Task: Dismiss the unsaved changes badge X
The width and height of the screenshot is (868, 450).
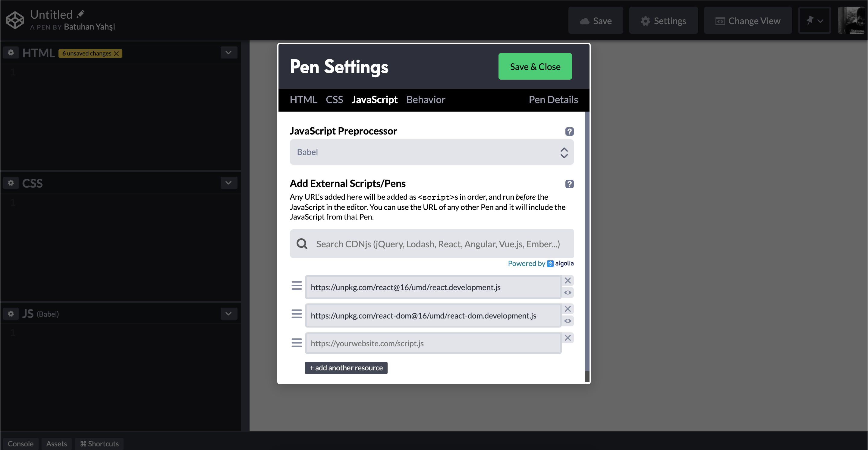Action: [x=116, y=53]
